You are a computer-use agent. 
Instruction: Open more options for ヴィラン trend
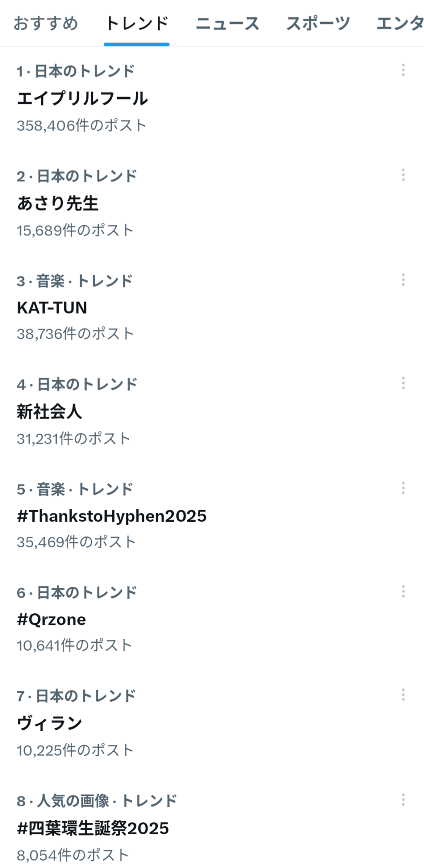coord(403,695)
